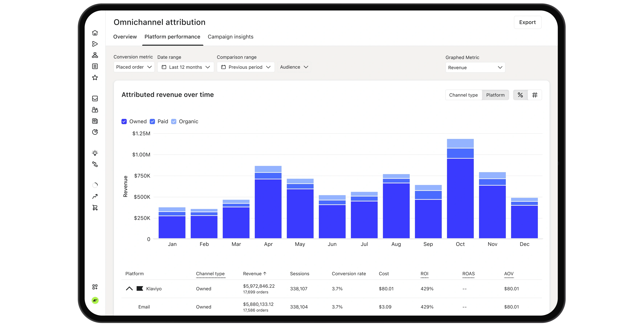Open the Placed order conversion metric dropdown
Screen dimensions: 644x326
pos(134,67)
